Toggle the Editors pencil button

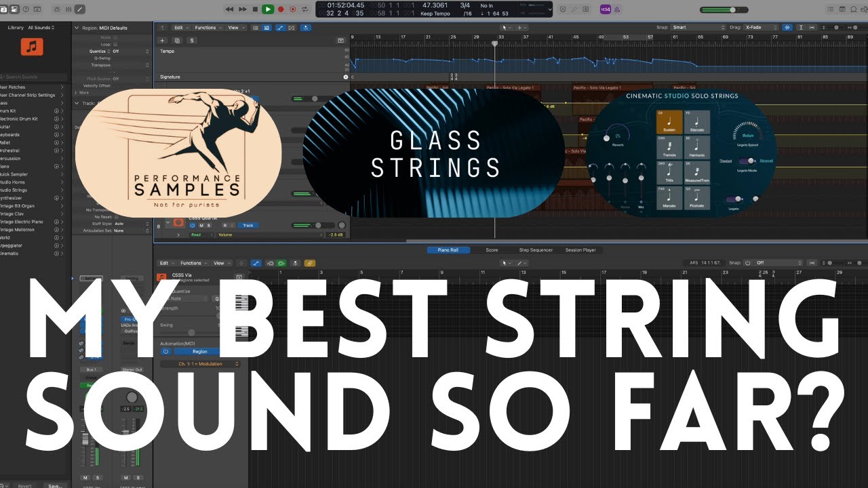pyautogui.click(x=80, y=9)
